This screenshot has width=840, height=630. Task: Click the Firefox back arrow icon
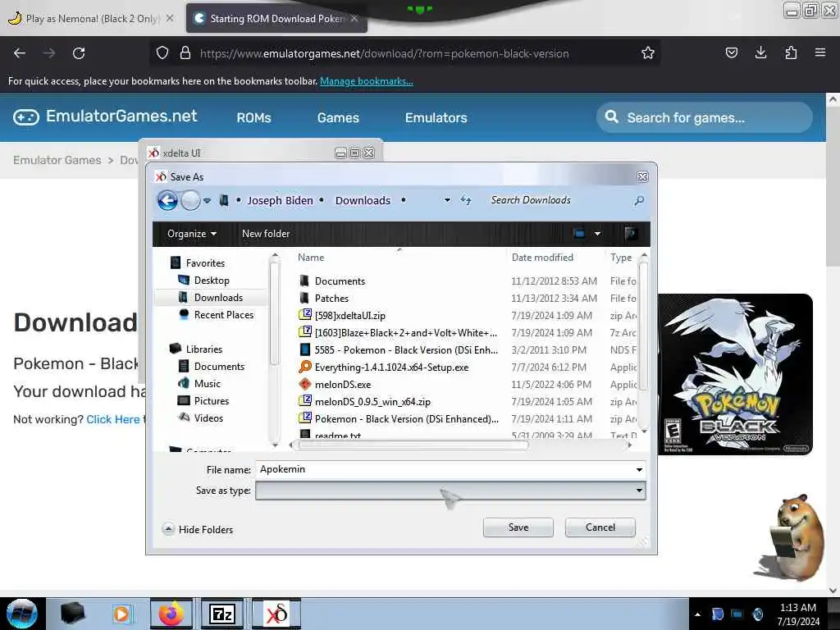[x=20, y=53]
